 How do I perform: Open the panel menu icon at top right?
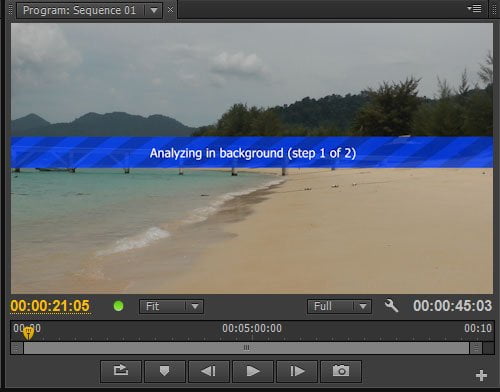[474, 9]
